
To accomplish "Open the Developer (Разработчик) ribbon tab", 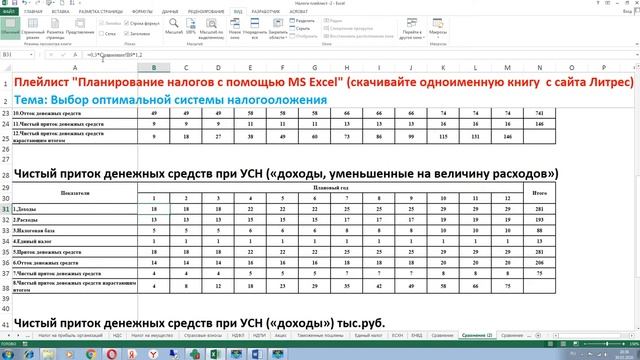I will 266,11.
